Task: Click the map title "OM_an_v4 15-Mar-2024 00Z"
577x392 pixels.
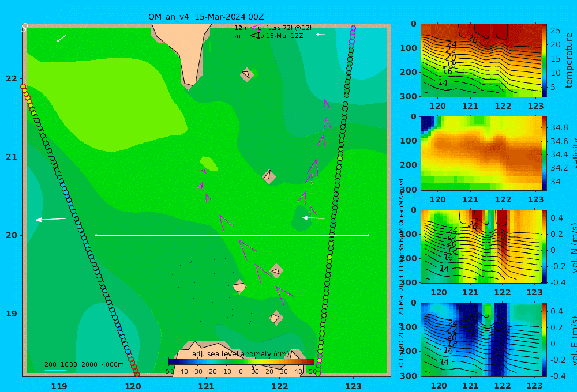Action: (x=206, y=17)
